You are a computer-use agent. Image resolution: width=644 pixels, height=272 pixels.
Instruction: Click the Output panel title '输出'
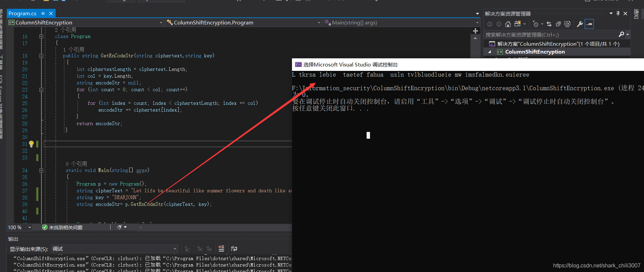click(x=13, y=239)
